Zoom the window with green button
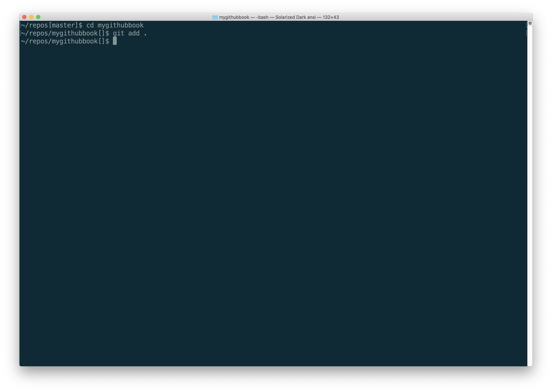This screenshot has width=552, height=392. [38, 17]
